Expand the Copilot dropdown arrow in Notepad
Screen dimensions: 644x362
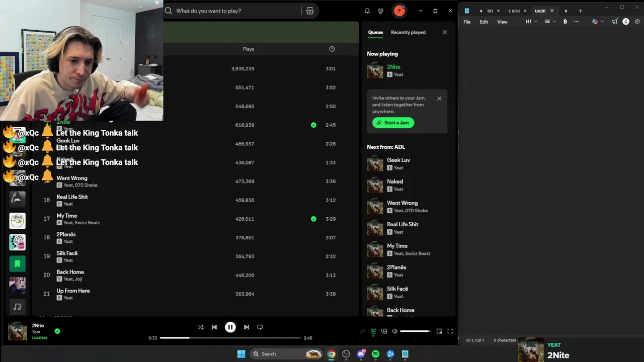pyautogui.click(x=602, y=22)
